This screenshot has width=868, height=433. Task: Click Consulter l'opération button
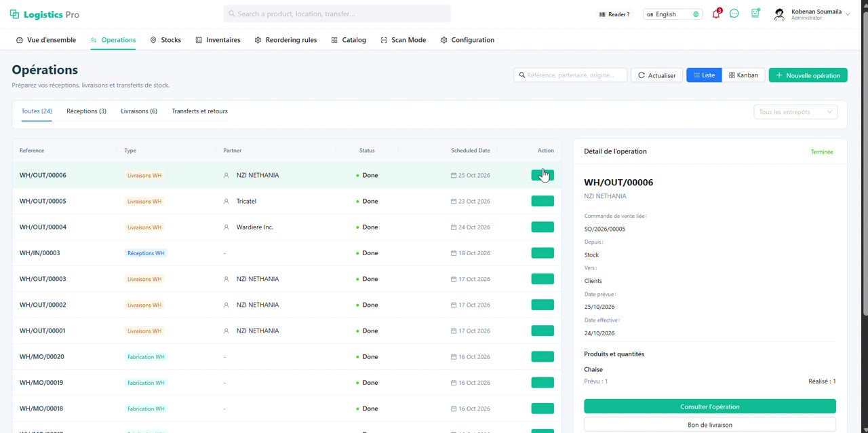click(710, 407)
